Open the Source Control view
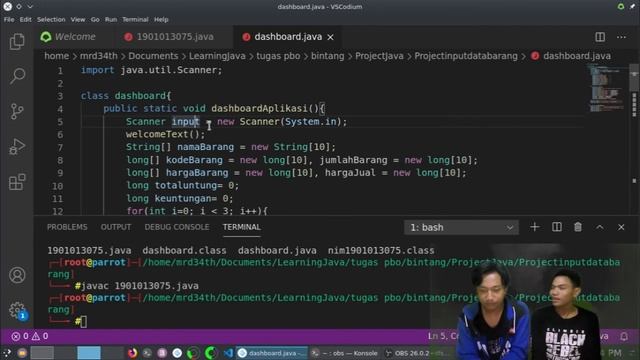Viewport: 640px width, 360px height. (17, 111)
